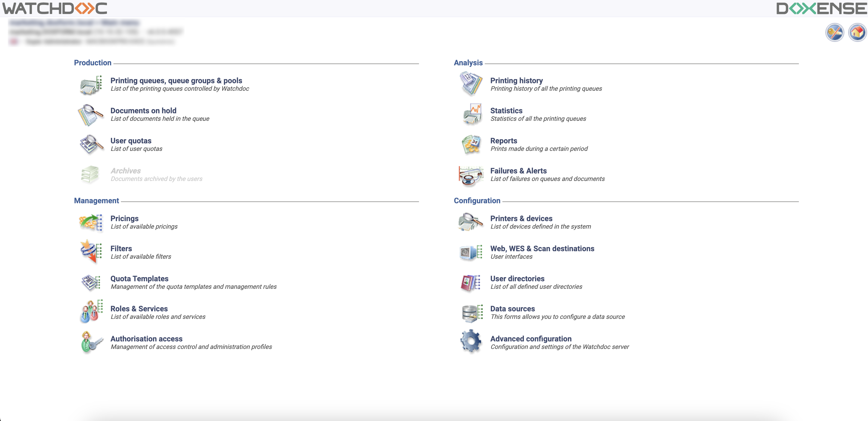The width and height of the screenshot is (868, 421).
Task: Click the Watchdoc logo
Action: pyautogui.click(x=55, y=9)
